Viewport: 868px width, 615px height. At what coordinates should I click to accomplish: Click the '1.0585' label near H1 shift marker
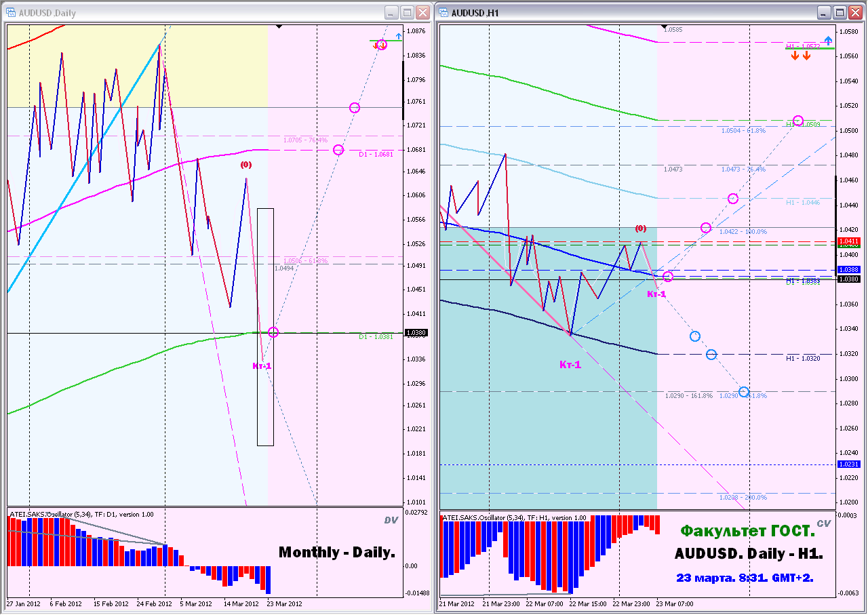coord(673,30)
